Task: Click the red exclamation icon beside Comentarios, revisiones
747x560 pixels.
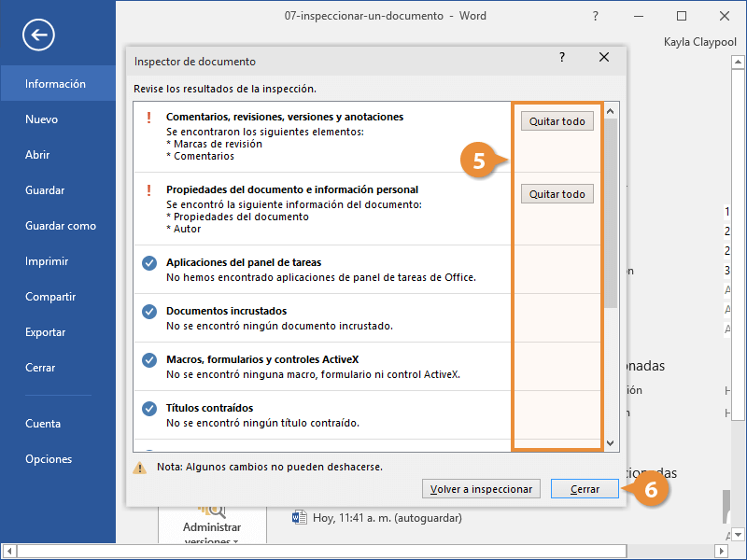Action: [x=149, y=118]
